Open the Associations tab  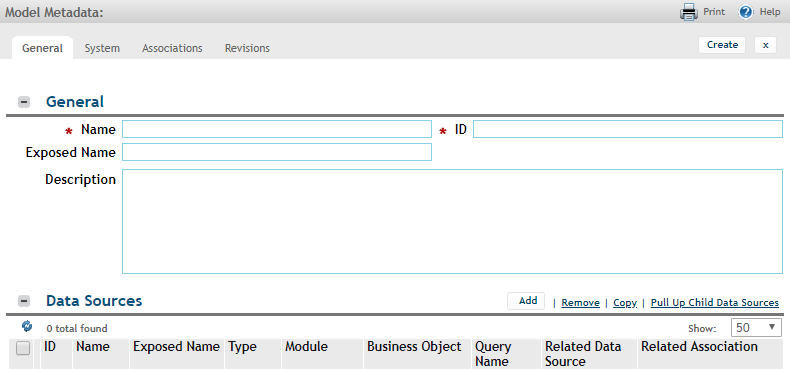[x=172, y=48]
